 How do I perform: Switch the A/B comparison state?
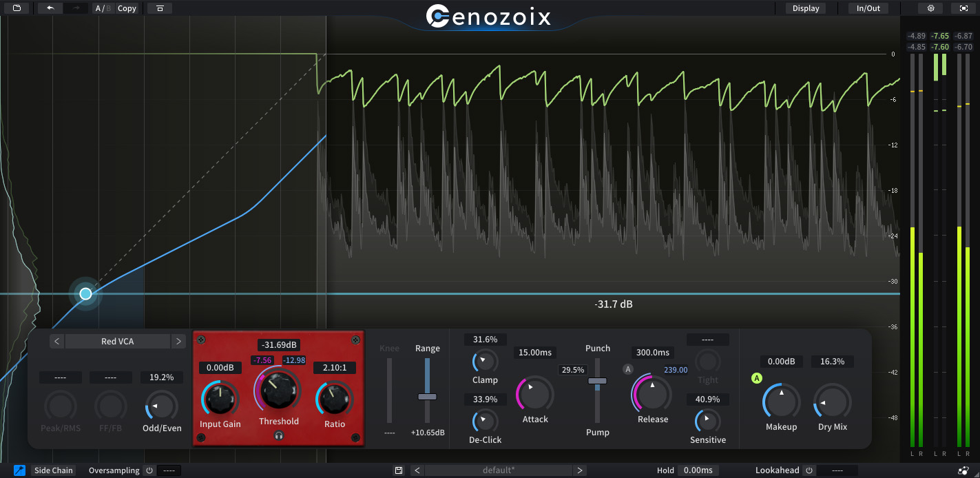coord(103,8)
